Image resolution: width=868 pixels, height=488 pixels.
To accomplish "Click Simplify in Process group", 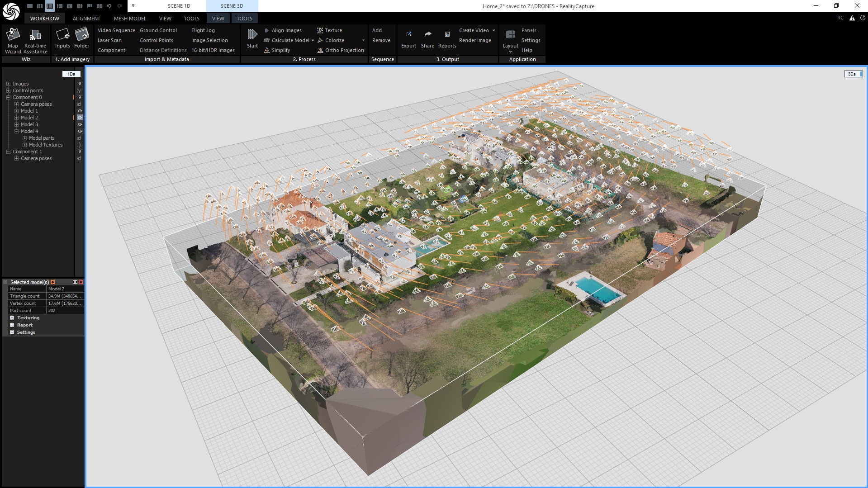I will [277, 50].
